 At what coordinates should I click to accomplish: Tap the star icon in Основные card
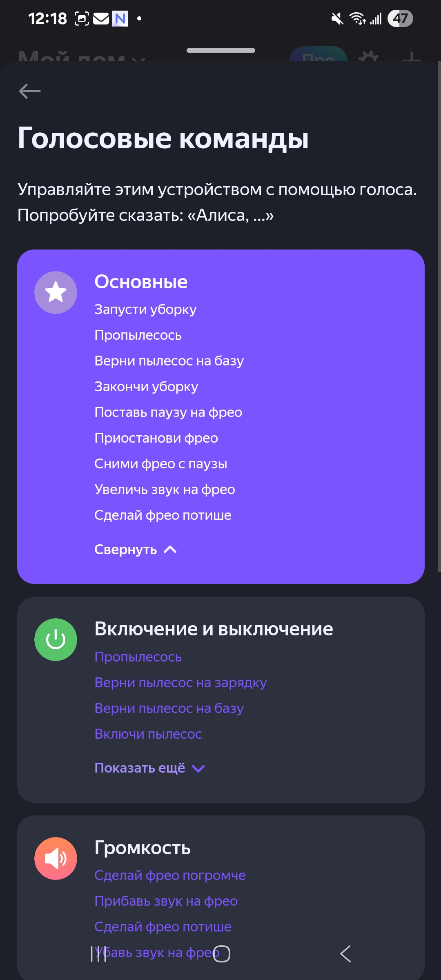tap(56, 292)
